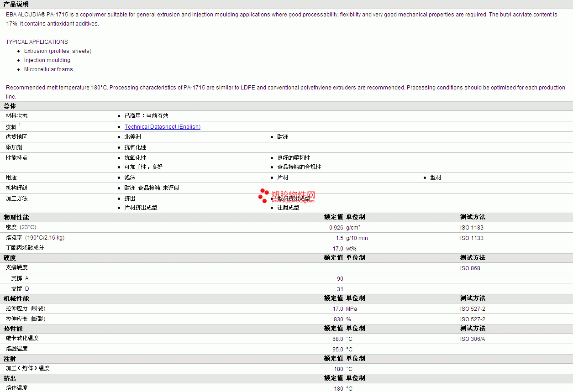
Task: Click the 总体 section header
Action: [x=10, y=106]
